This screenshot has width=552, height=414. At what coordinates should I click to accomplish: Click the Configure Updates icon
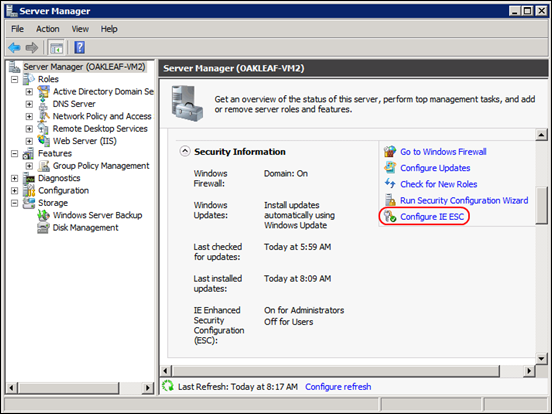click(x=390, y=168)
